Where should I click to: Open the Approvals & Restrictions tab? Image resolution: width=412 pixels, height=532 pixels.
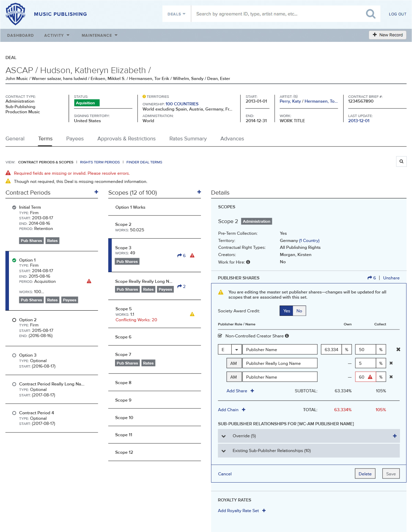click(x=126, y=139)
